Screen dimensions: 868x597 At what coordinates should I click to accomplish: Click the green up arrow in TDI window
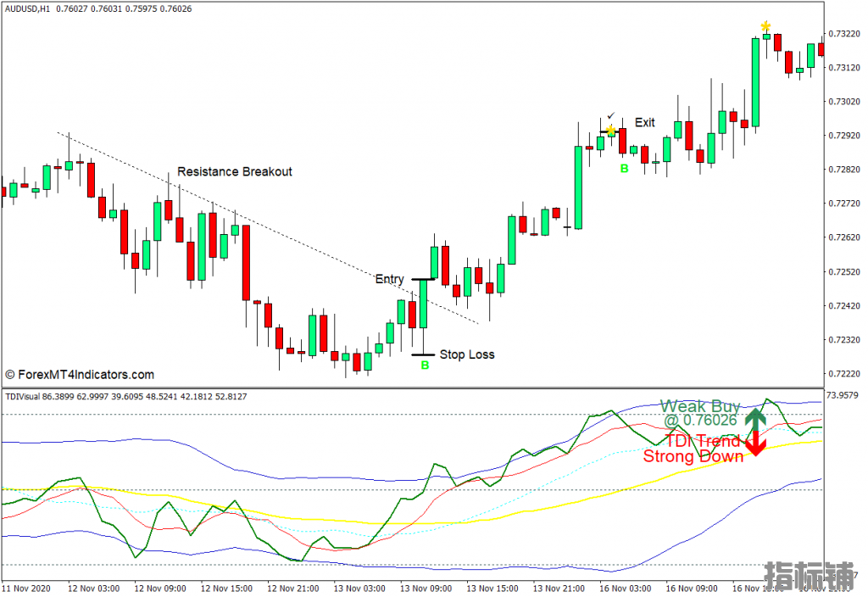755,419
